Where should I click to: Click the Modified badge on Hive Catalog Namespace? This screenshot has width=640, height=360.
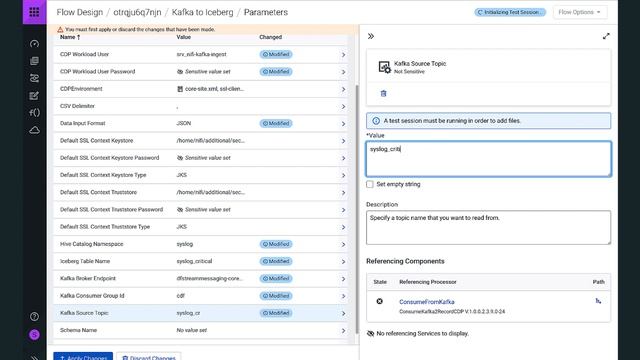click(276, 244)
